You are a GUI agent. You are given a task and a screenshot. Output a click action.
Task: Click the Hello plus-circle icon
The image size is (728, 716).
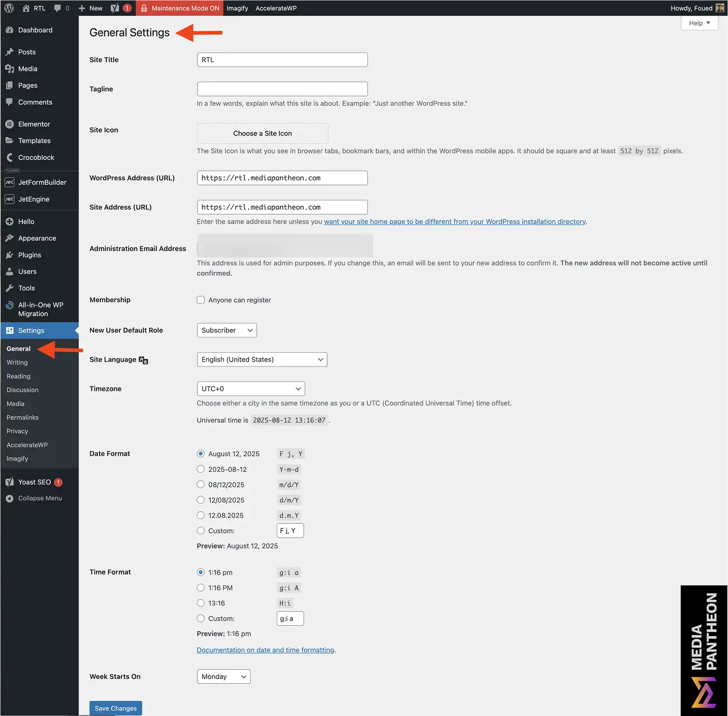point(9,221)
